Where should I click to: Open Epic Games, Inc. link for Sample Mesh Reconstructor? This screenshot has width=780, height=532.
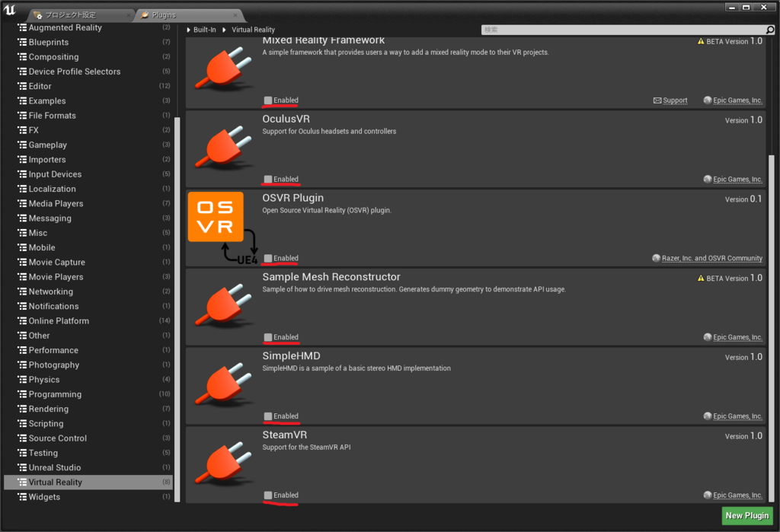pos(737,337)
